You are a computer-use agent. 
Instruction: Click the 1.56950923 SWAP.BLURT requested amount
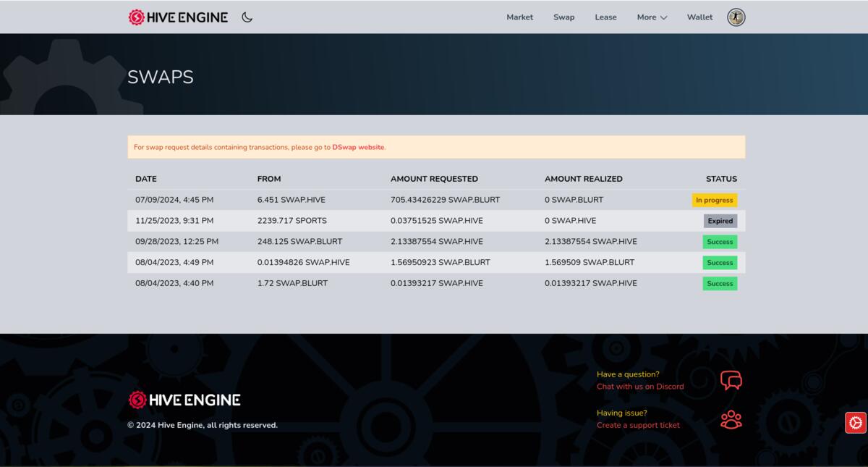(440, 262)
